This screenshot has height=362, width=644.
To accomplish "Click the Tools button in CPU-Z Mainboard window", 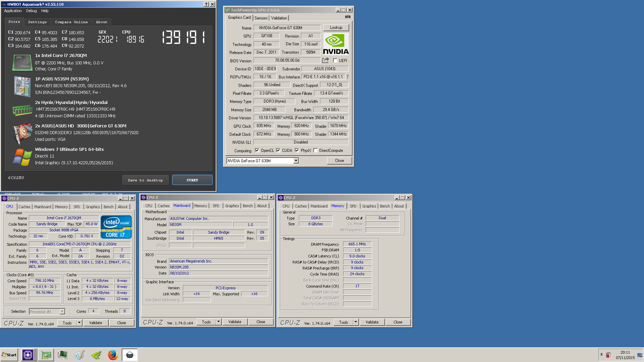I will pos(206,322).
